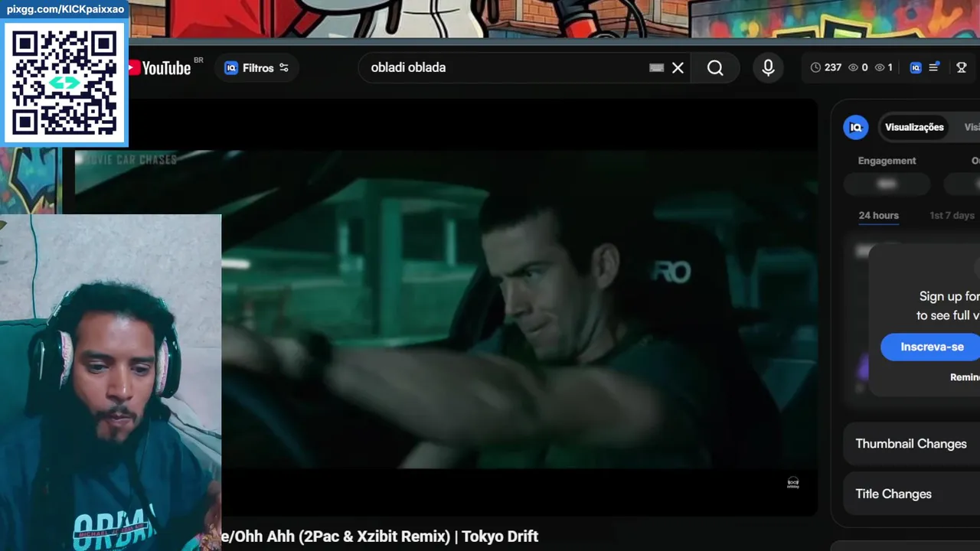Click the 'Sign up for' prompt text

pyautogui.click(x=949, y=296)
